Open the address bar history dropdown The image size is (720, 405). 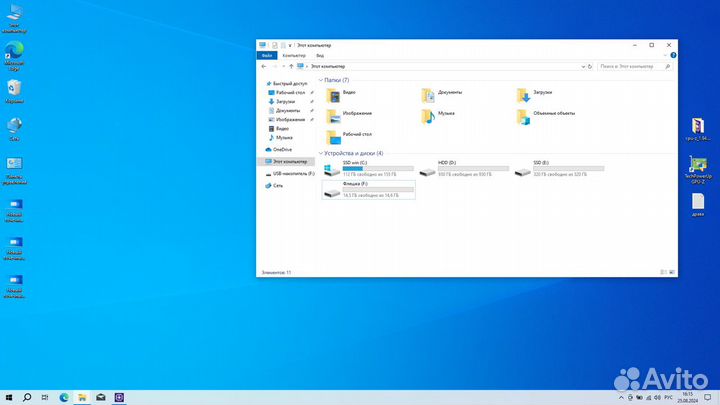(583, 67)
